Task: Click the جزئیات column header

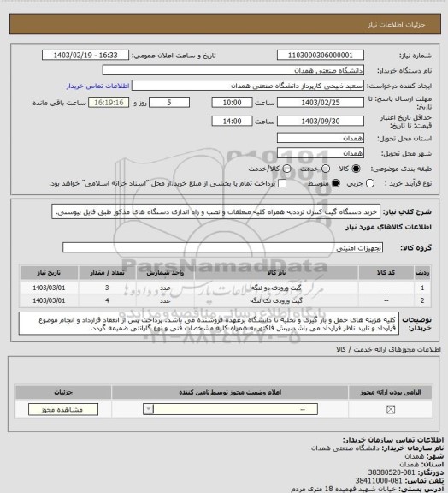Action: pyautogui.click(x=63, y=392)
